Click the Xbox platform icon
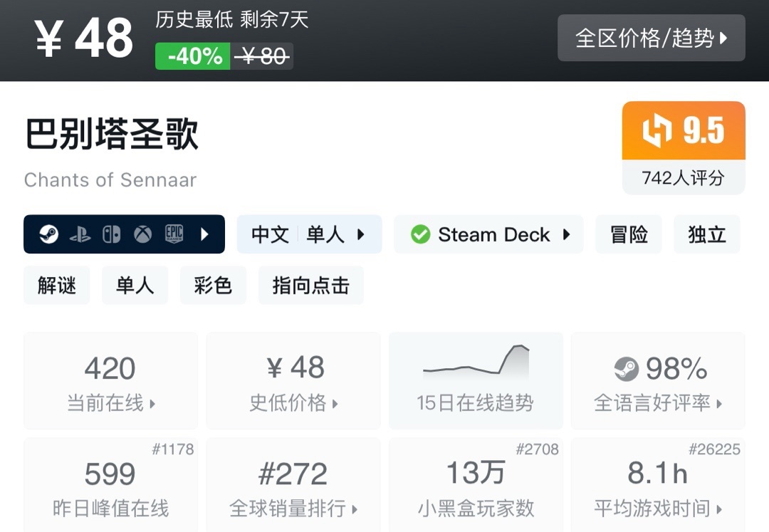Viewport: 769px width, 532px height. pos(142,234)
